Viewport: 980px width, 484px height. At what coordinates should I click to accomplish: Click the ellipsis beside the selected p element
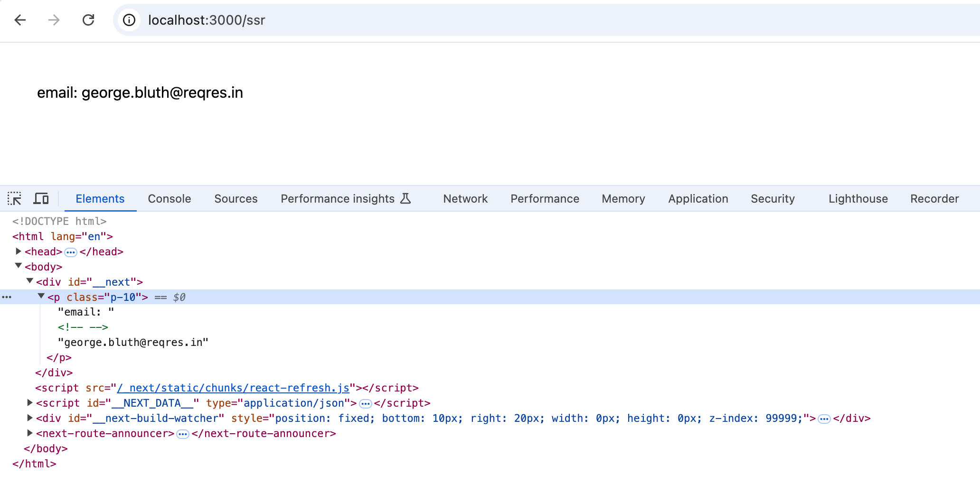coord(7,297)
